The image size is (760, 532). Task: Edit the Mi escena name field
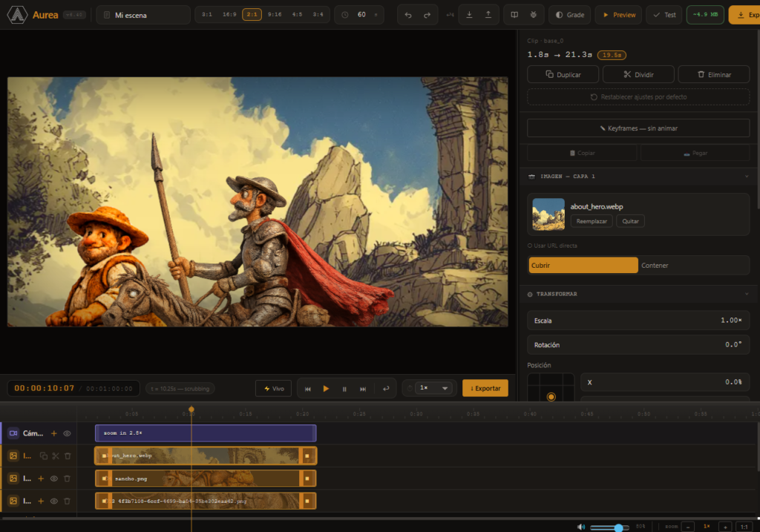coord(143,15)
